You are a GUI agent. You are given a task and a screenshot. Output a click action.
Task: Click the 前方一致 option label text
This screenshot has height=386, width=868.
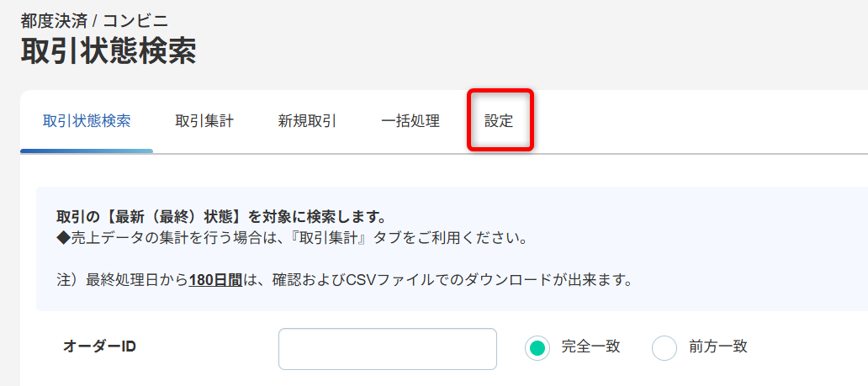pos(718,346)
